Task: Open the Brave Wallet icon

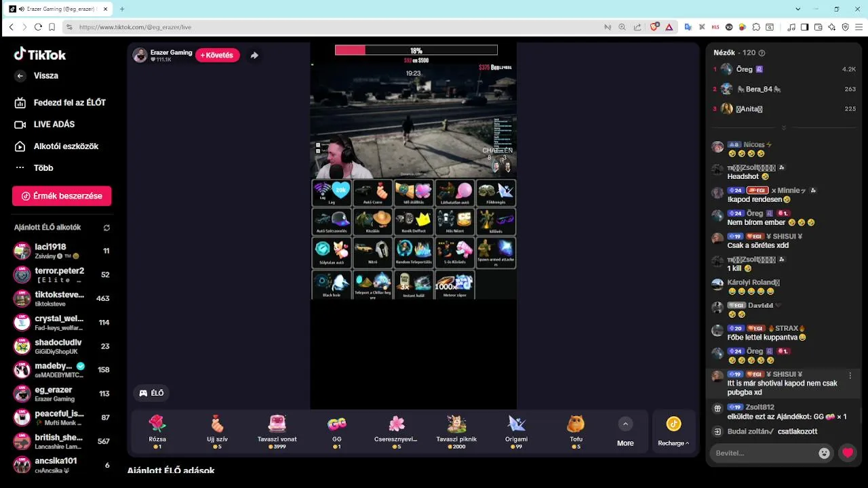Action: click(x=818, y=27)
